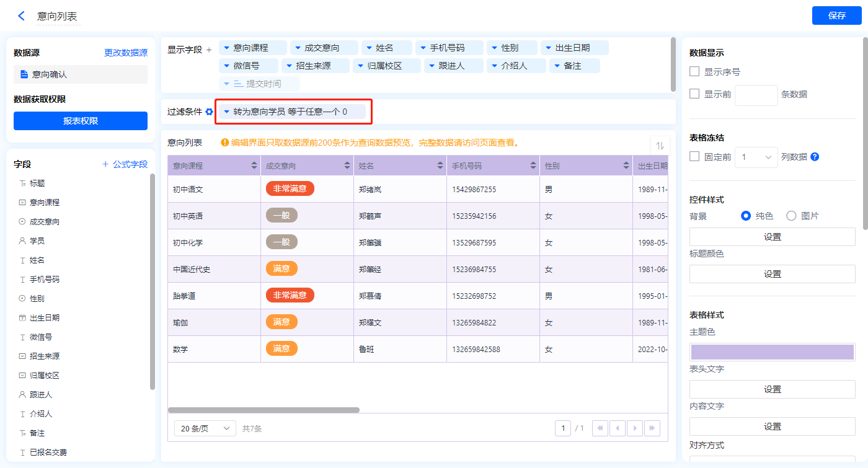Tick the 固定前 freeze columns checkbox
Image resolution: width=868 pixels, height=468 pixels.
click(x=694, y=157)
